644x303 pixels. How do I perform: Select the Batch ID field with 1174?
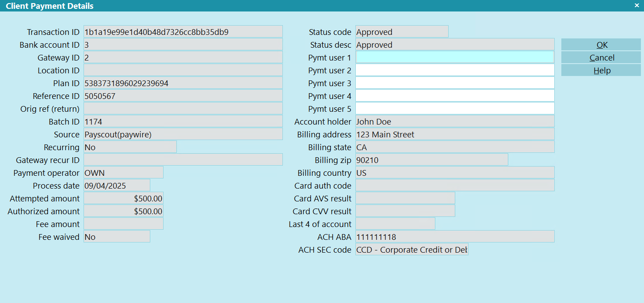(183, 121)
